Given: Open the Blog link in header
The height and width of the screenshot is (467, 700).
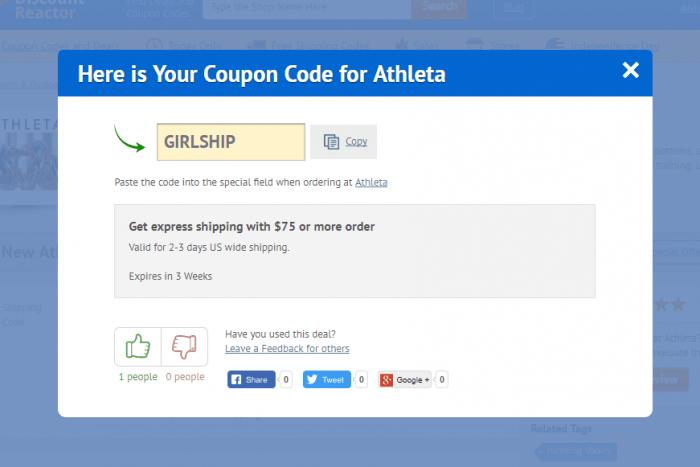Looking at the screenshot, I should pyautogui.click(x=514, y=8).
